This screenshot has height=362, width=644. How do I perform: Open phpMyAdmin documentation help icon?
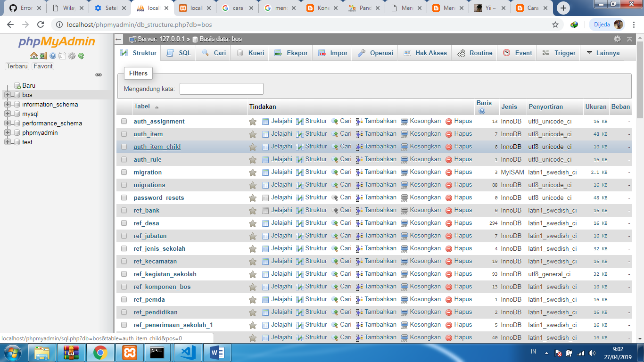click(52, 56)
